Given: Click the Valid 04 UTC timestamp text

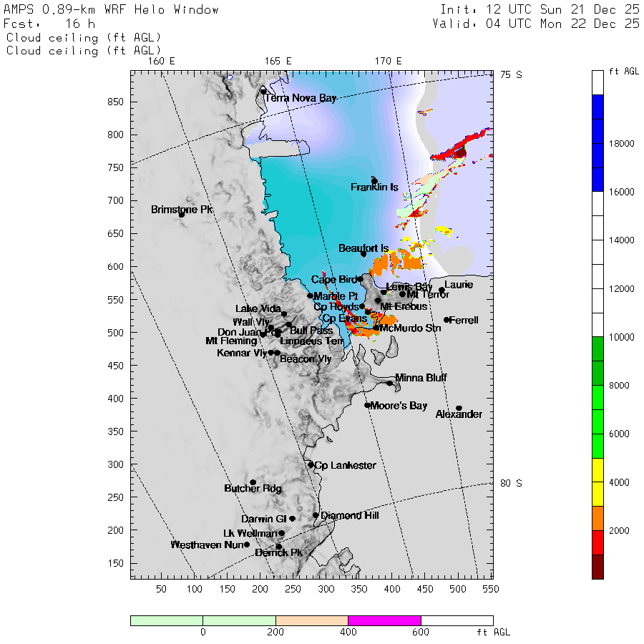Looking at the screenshot, I should (x=536, y=24).
